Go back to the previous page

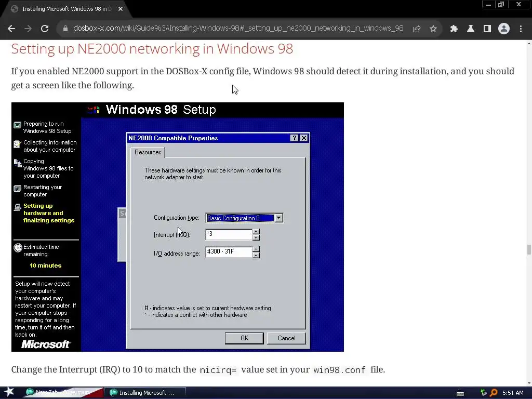coord(11,29)
